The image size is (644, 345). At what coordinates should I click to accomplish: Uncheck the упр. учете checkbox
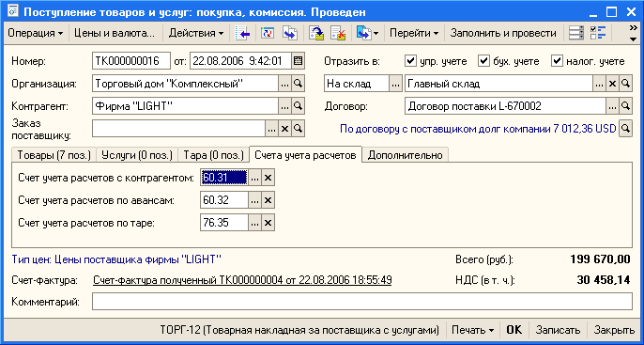coord(410,61)
